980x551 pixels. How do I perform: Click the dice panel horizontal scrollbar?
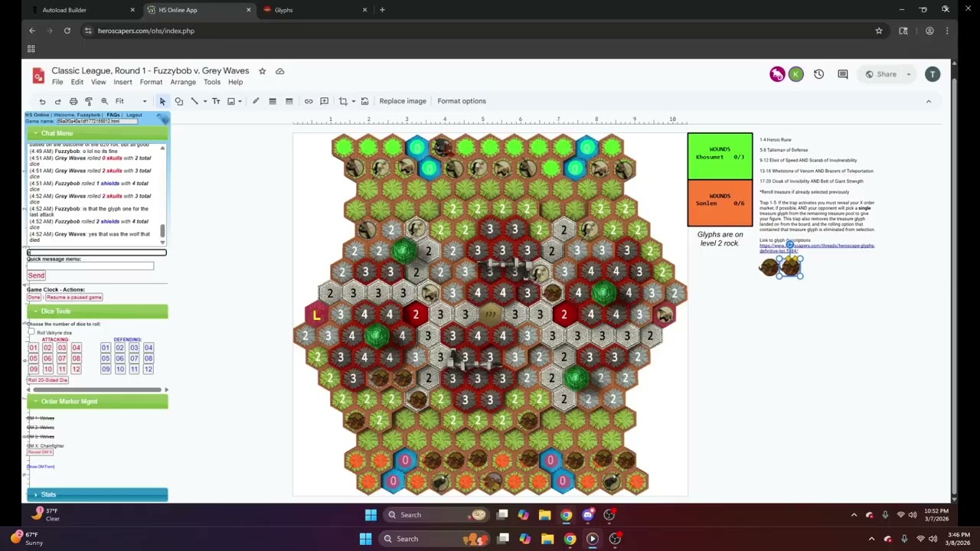coord(97,390)
